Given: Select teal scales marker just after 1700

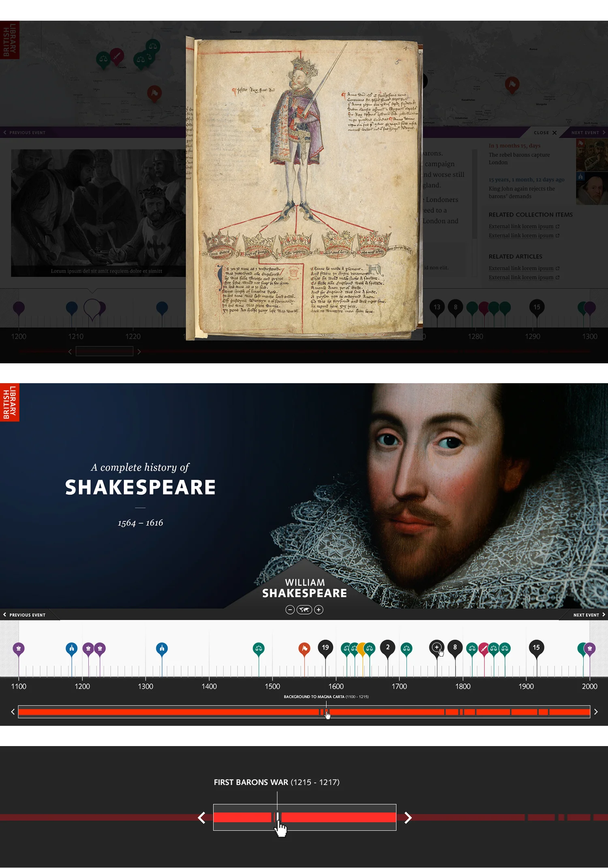Looking at the screenshot, I should [x=407, y=649].
